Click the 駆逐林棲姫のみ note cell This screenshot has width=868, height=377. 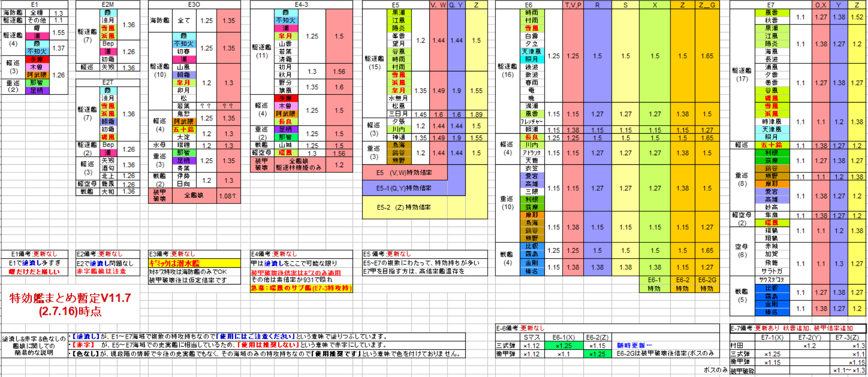pyautogui.click(x=299, y=168)
